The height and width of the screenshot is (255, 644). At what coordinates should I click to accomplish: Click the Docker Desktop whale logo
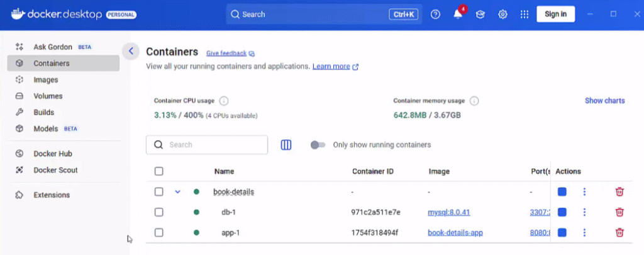(18, 14)
